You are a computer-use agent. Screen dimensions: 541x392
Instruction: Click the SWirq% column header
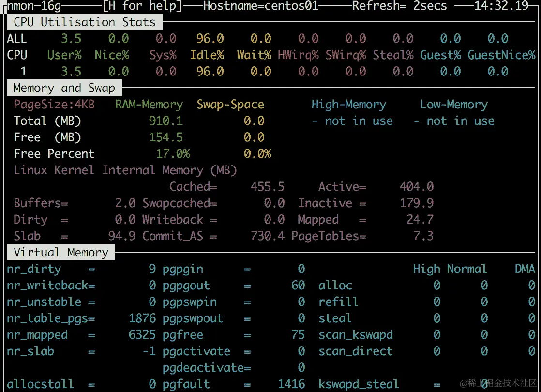(x=346, y=55)
